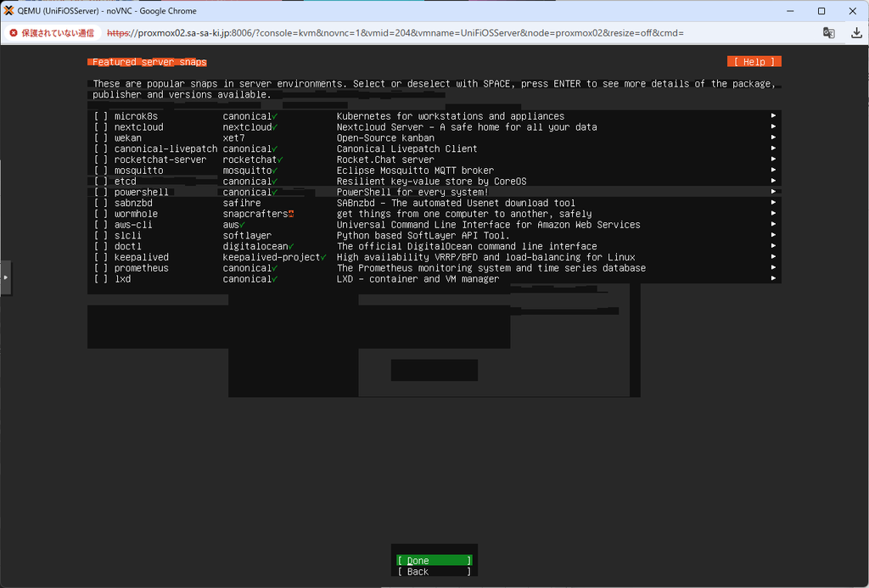Open details arrow for mosquitto row
Viewport: 869px width, 588px height.
pos(773,171)
